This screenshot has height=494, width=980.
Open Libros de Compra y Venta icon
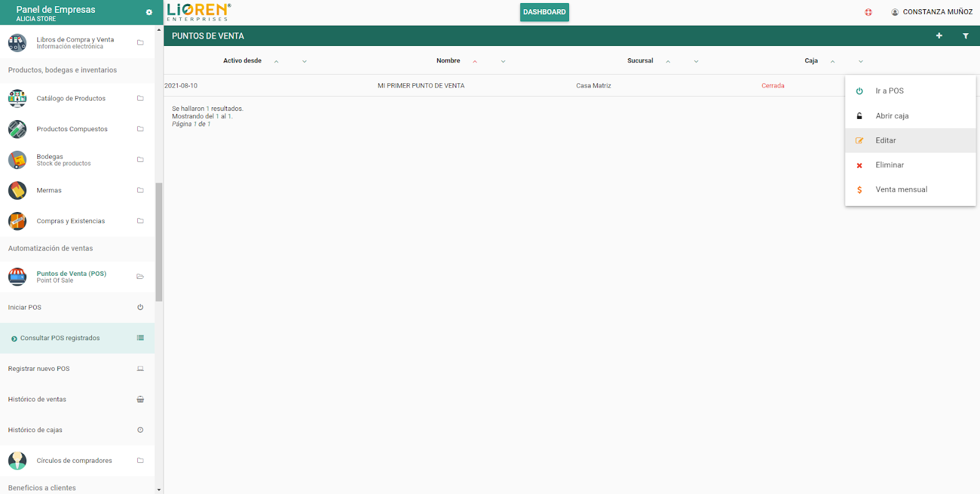tap(17, 43)
